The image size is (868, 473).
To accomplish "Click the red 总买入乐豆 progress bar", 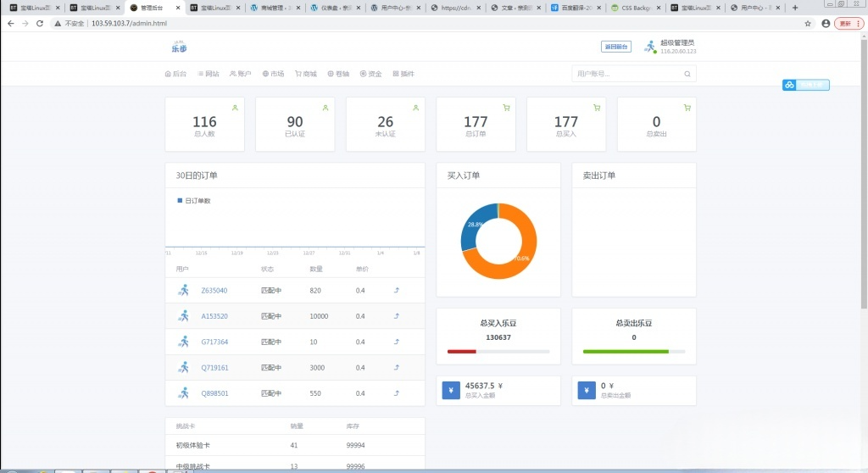I will [x=462, y=351].
